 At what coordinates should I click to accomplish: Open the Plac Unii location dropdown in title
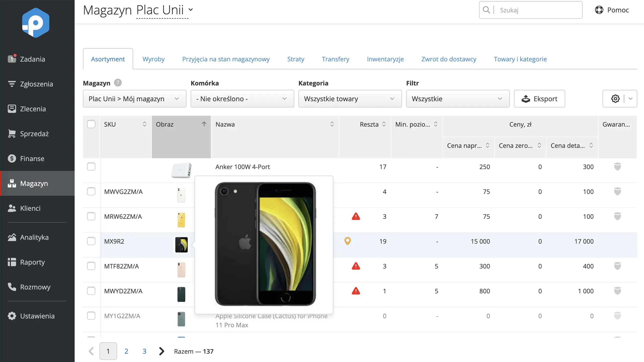pyautogui.click(x=165, y=10)
